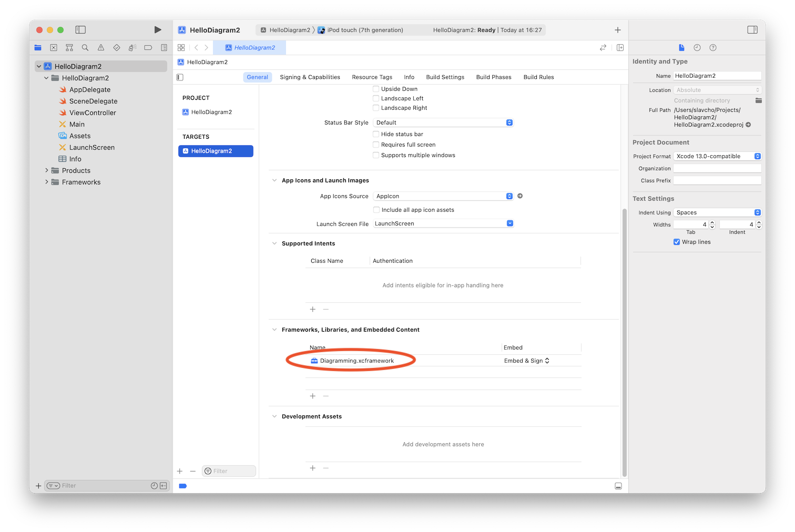
Task: Open the find navigator magnifier
Action: [85, 47]
